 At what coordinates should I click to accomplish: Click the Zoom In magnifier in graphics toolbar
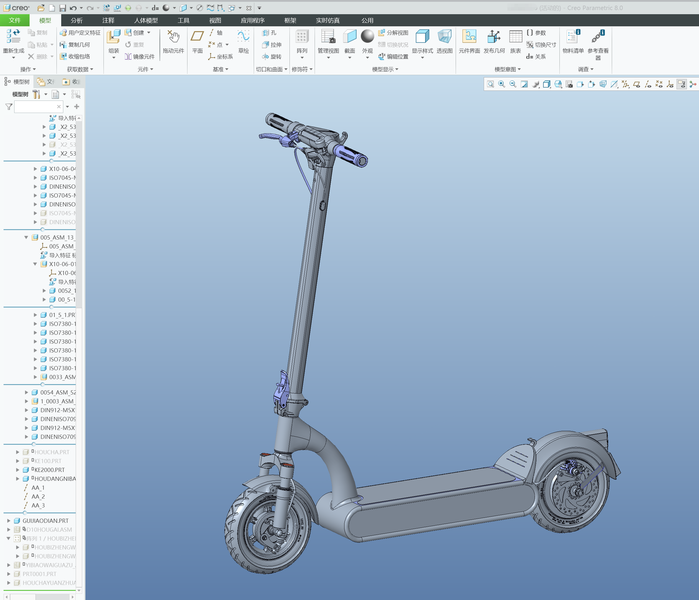click(x=502, y=84)
